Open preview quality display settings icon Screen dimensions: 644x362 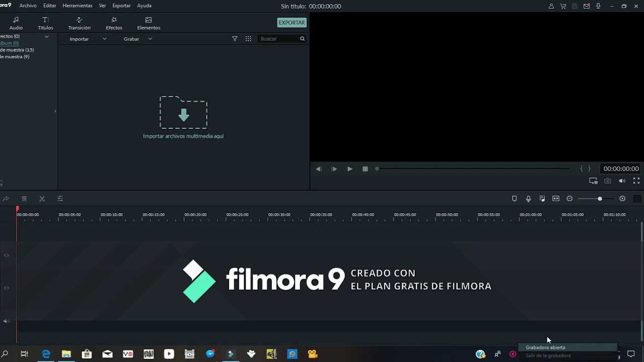[594, 181]
